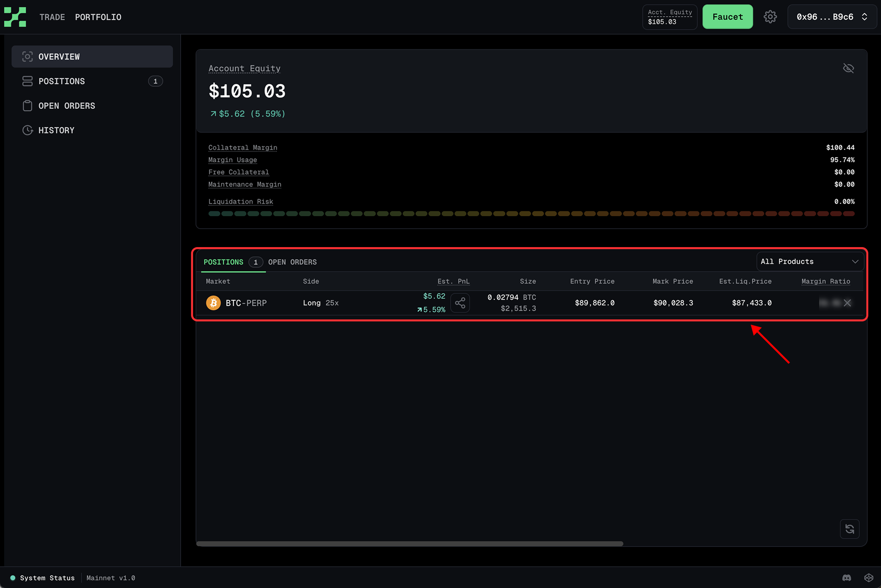Open the Trade menu item
The image size is (881, 588).
click(52, 17)
